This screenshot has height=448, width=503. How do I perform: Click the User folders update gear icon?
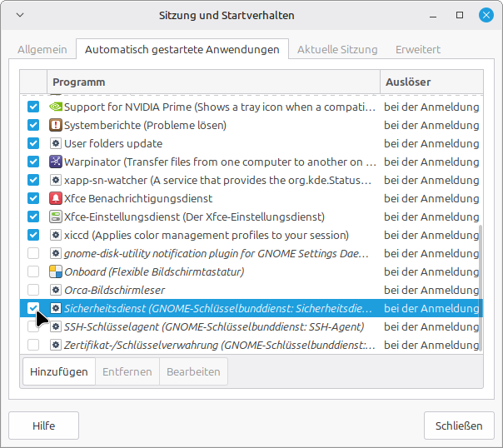[x=56, y=143]
